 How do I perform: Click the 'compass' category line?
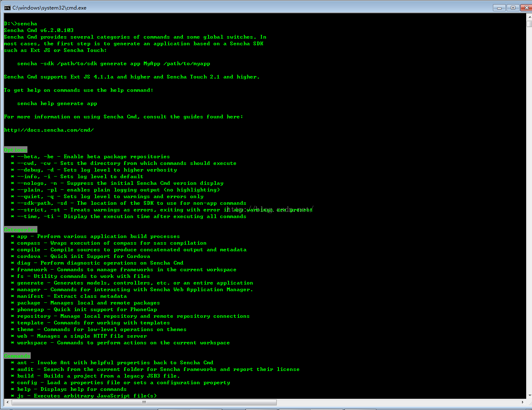point(108,243)
